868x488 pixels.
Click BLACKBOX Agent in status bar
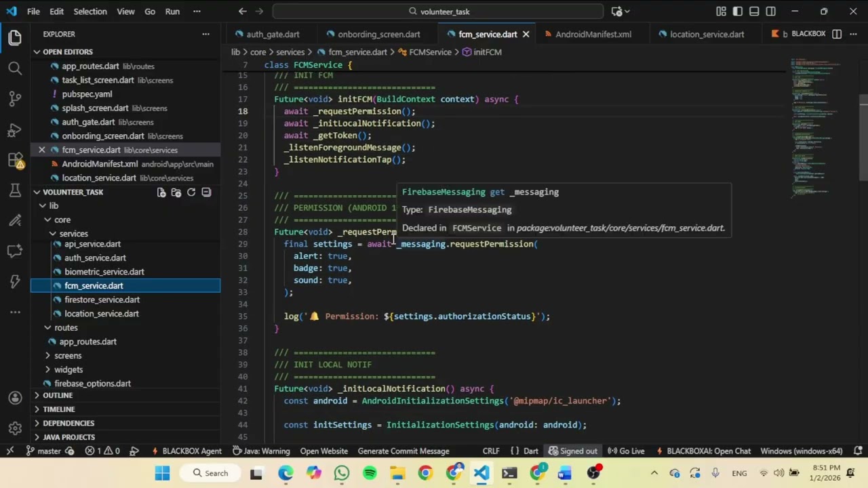pyautogui.click(x=187, y=451)
